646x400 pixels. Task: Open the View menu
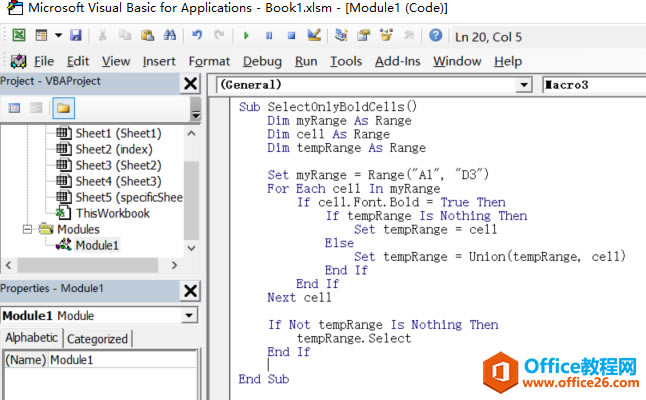(116, 61)
